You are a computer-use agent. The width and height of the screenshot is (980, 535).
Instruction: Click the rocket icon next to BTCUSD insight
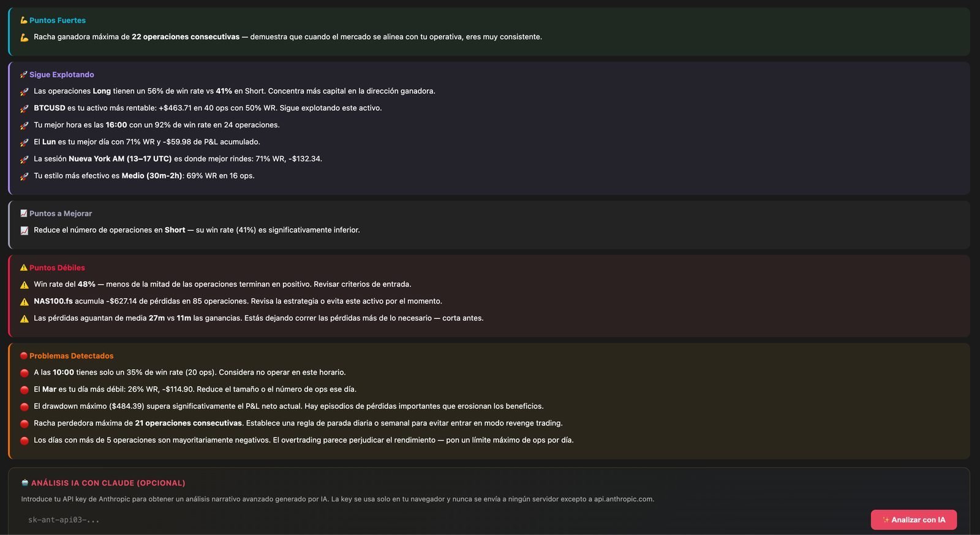pyautogui.click(x=24, y=108)
